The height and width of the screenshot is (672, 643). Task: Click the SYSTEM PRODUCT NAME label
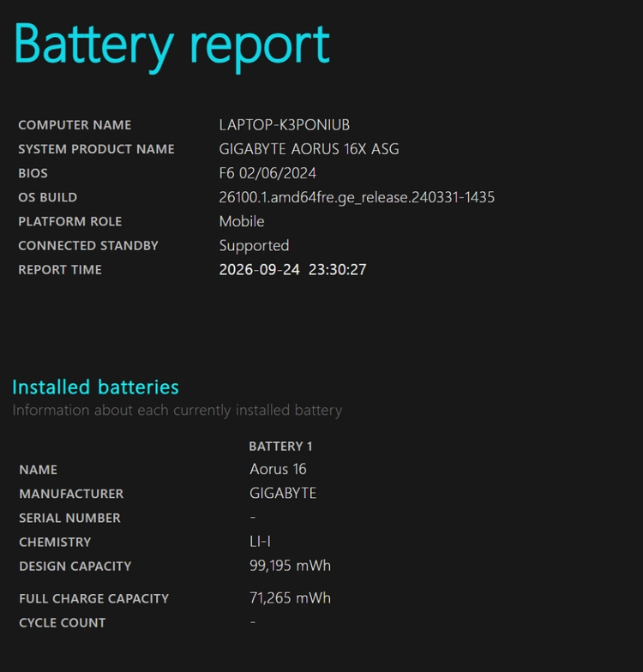pyautogui.click(x=96, y=149)
